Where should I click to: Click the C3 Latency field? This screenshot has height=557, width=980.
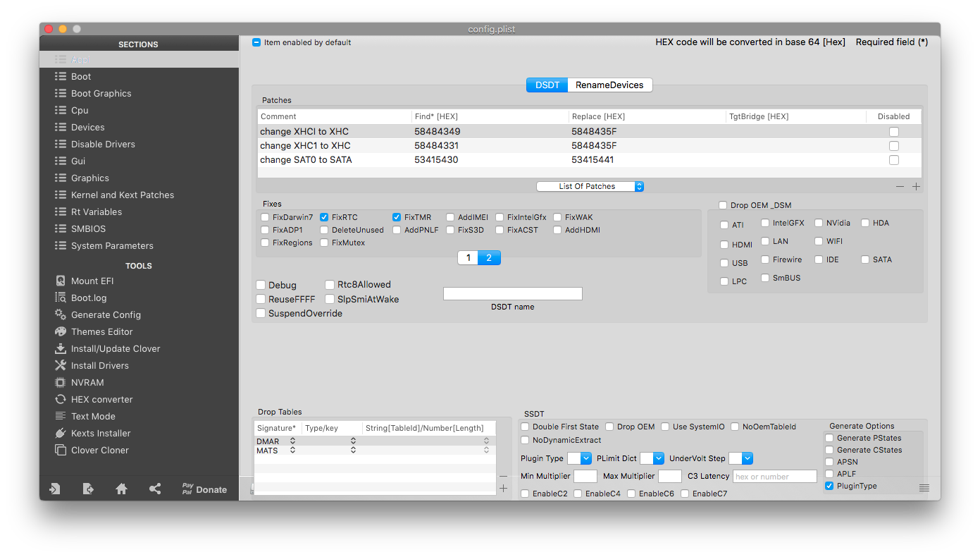pos(775,477)
